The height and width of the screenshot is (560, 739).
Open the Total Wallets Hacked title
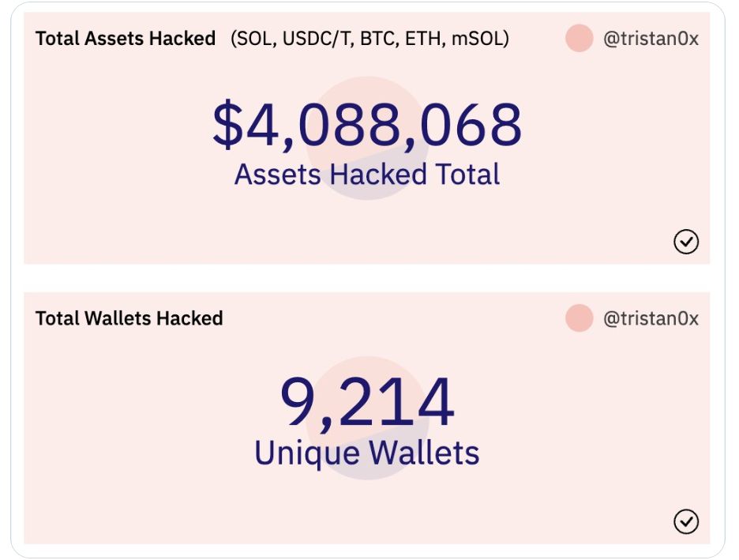129,318
